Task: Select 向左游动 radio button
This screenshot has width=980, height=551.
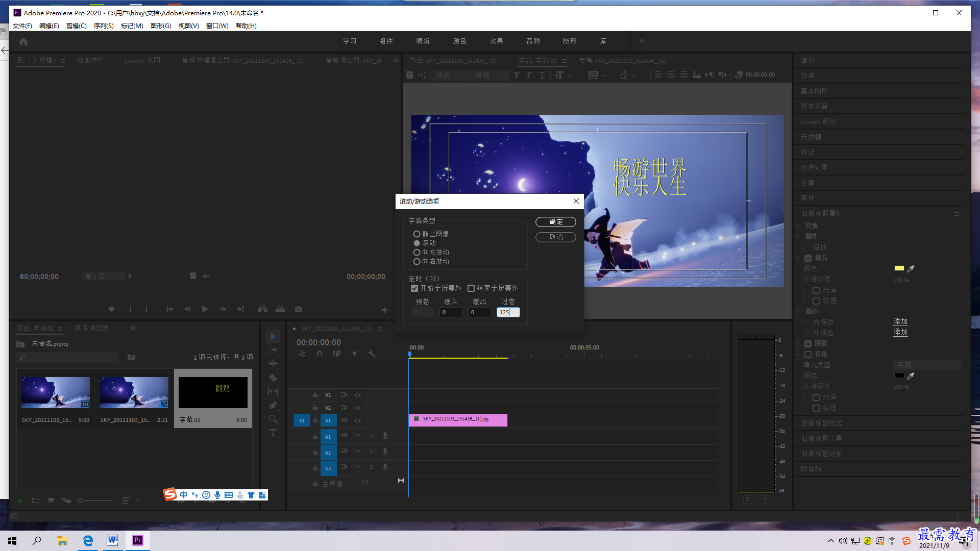Action: (x=416, y=253)
